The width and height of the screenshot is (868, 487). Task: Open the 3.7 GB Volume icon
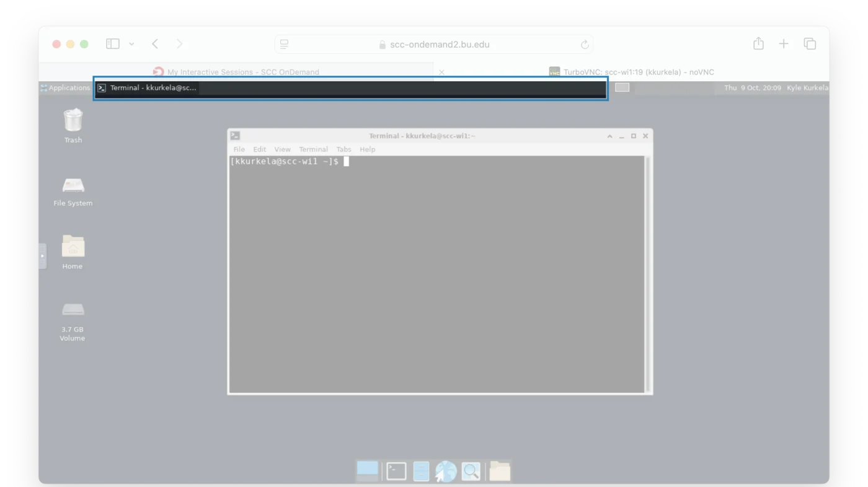click(x=73, y=309)
